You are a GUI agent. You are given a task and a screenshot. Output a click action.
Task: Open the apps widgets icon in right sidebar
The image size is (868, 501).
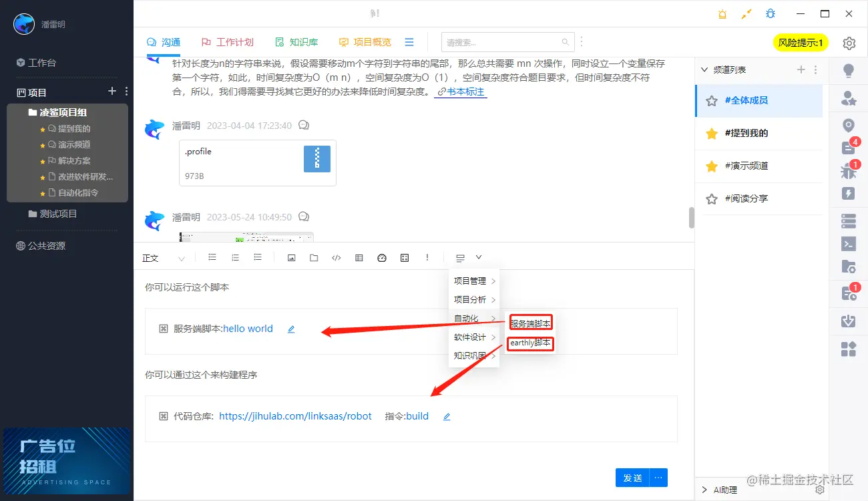click(x=849, y=349)
